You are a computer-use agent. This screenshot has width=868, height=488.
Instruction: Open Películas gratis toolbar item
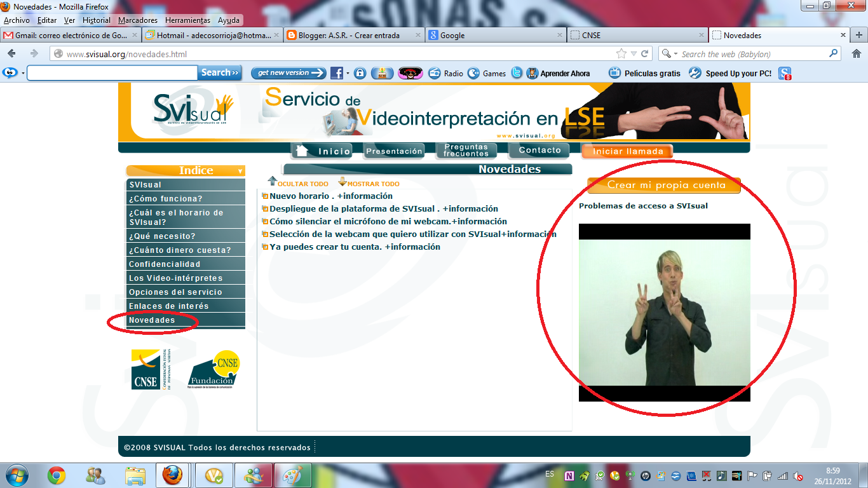point(645,73)
